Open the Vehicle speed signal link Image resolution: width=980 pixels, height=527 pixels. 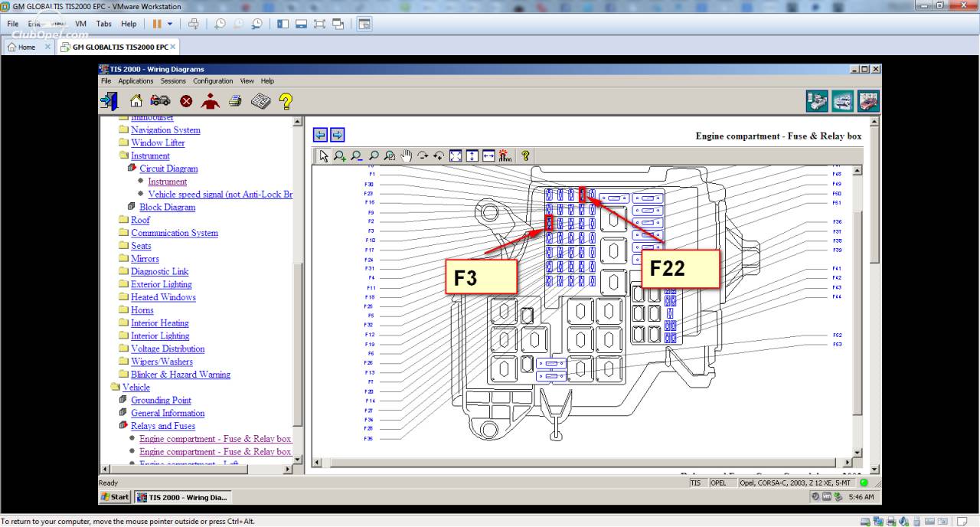(220, 195)
